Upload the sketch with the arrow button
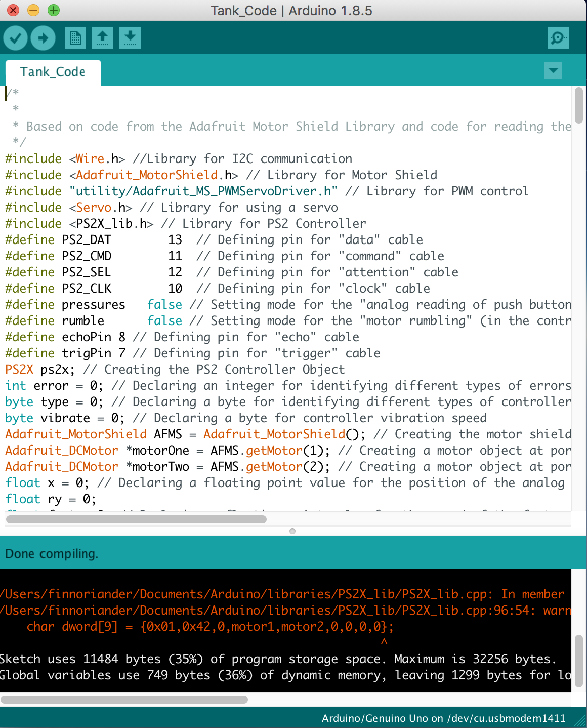This screenshot has width=587, height=728. [43, 38]
